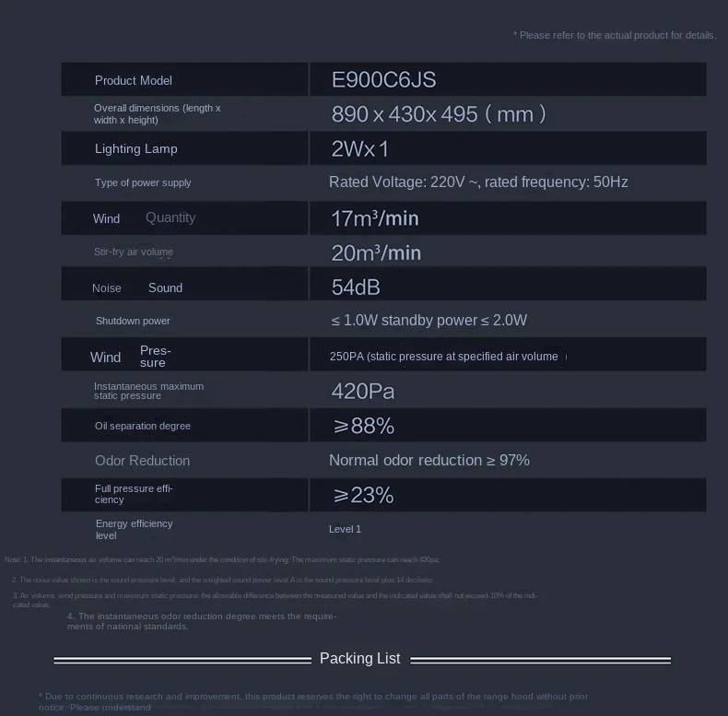The width and height of the screenshot is (728, 716).
Task: Select the 250PA static pressure text
Action: pos(444,357)
